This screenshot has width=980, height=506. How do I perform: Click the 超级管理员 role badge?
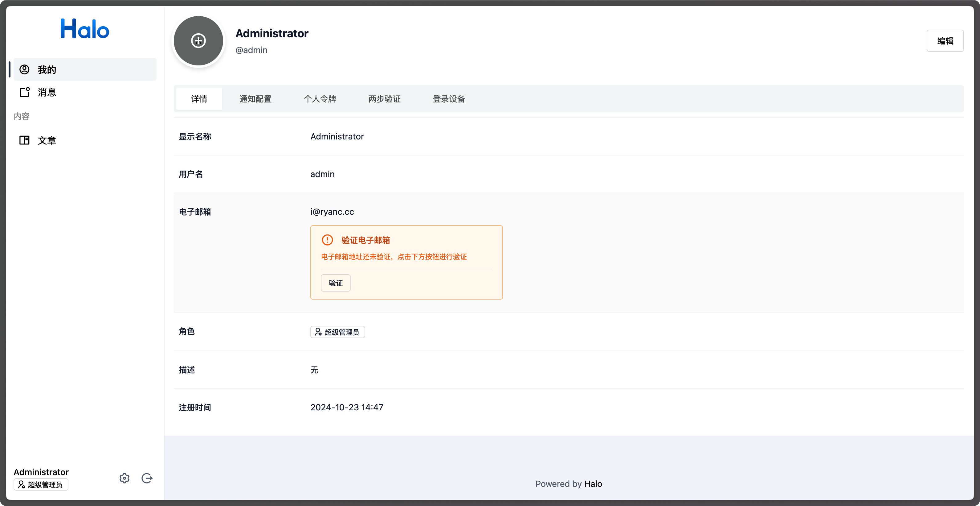[338, 332]
